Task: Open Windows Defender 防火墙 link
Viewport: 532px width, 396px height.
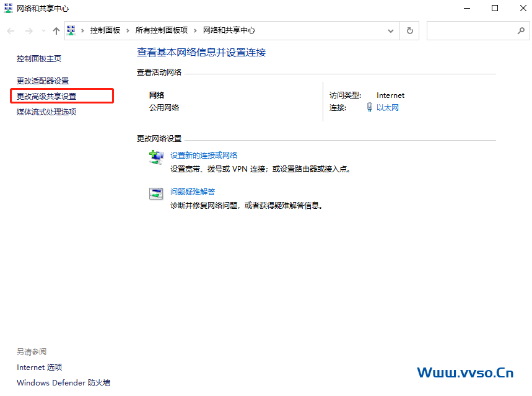Action: [63, 383]
